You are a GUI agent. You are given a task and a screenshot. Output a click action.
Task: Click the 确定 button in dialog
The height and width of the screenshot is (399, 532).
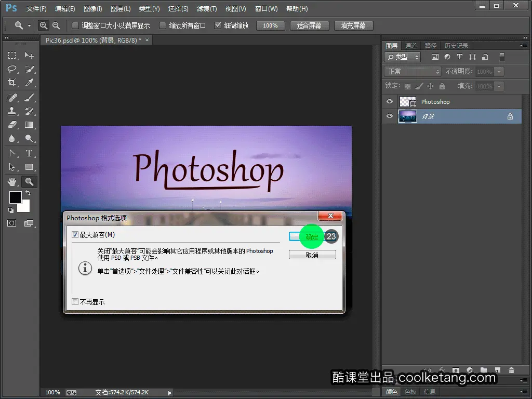click(x=312, y=236)
